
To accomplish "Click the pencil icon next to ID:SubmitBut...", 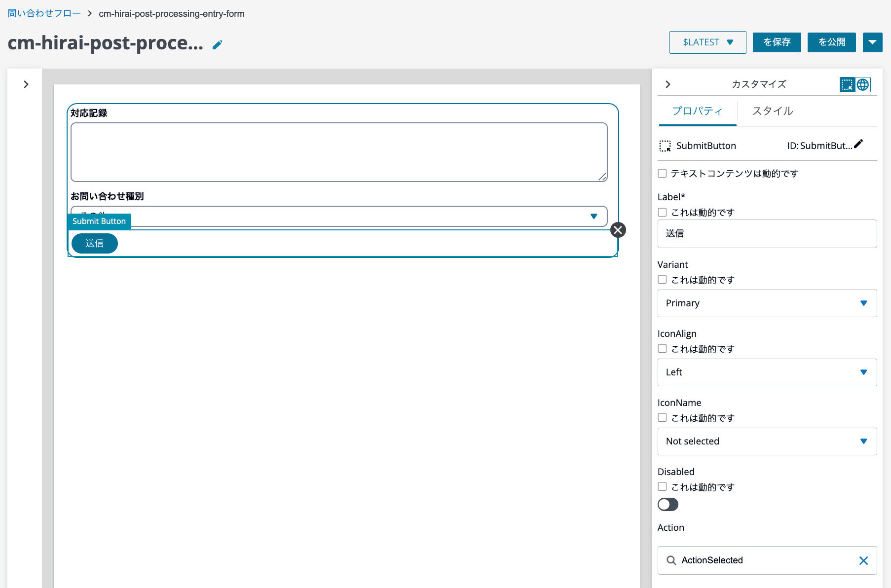I will (x=858, y=144).
